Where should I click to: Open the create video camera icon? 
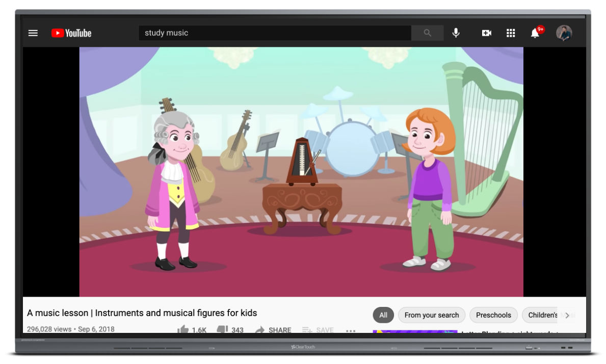(486, 33)
